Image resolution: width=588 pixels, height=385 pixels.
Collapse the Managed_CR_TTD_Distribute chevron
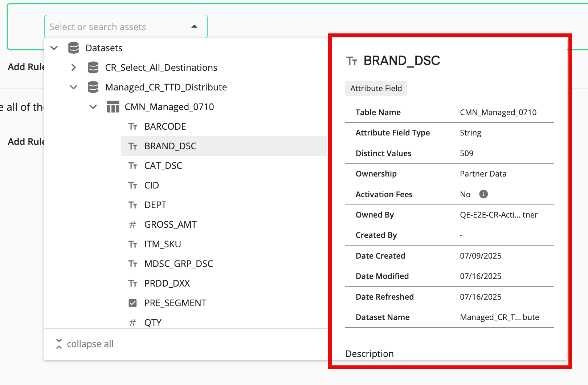pyautogui.click(x=74, y=87)
